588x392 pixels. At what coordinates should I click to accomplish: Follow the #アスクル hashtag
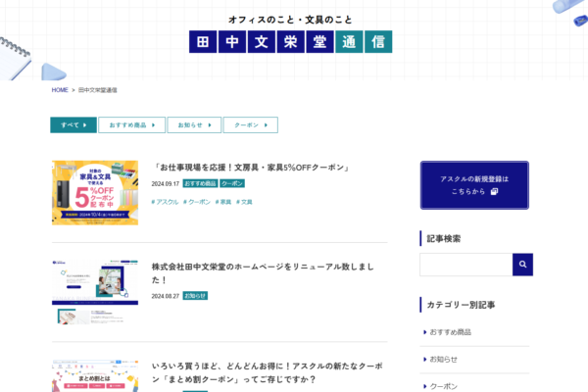[x=165, y=202]
